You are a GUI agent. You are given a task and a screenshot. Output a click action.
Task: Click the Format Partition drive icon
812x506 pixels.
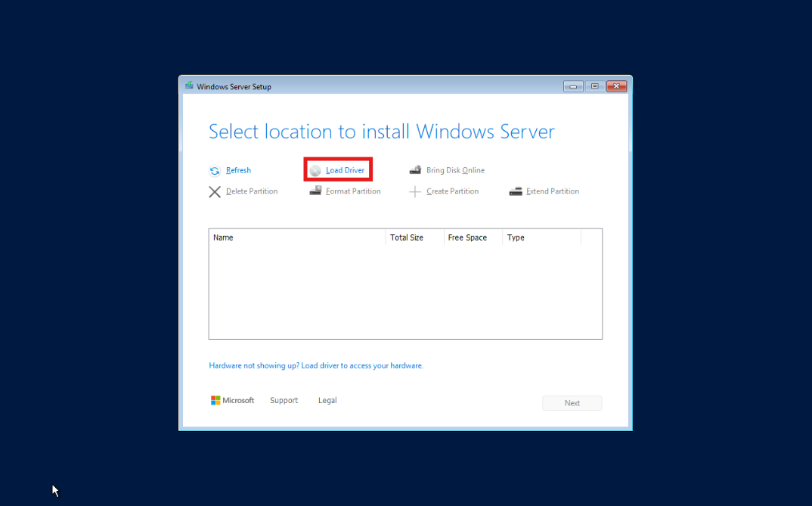315,191
